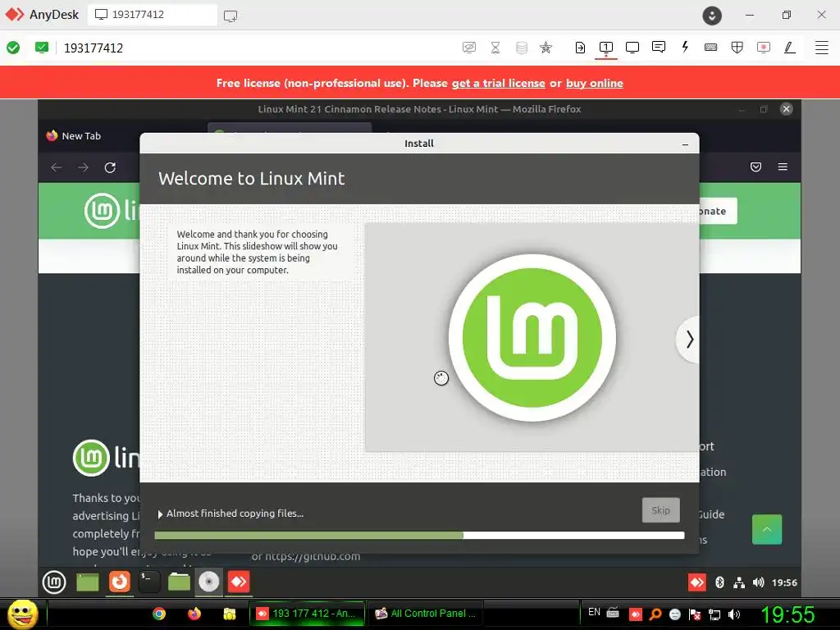The width and height of the screenshot is (840, 630).
Task: Select remote monitor 1 icon
Action: pyautogui.click(x=606, y=48)
